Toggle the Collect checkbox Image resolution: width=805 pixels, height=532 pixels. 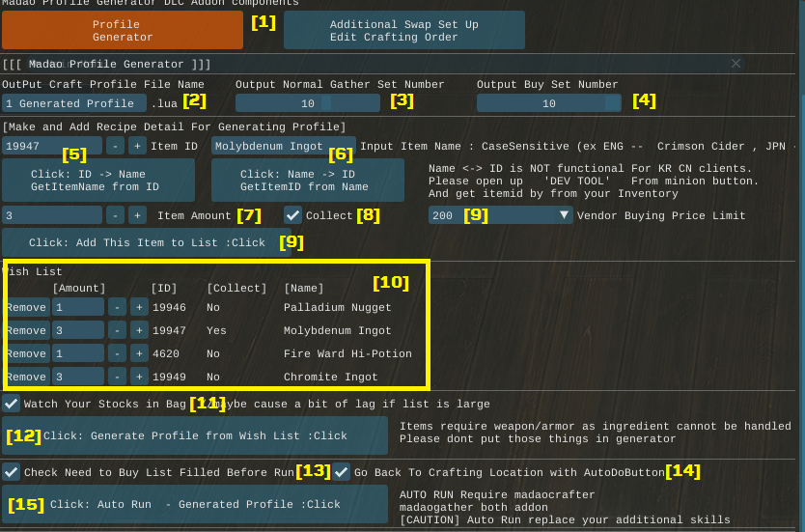(292, 215)
